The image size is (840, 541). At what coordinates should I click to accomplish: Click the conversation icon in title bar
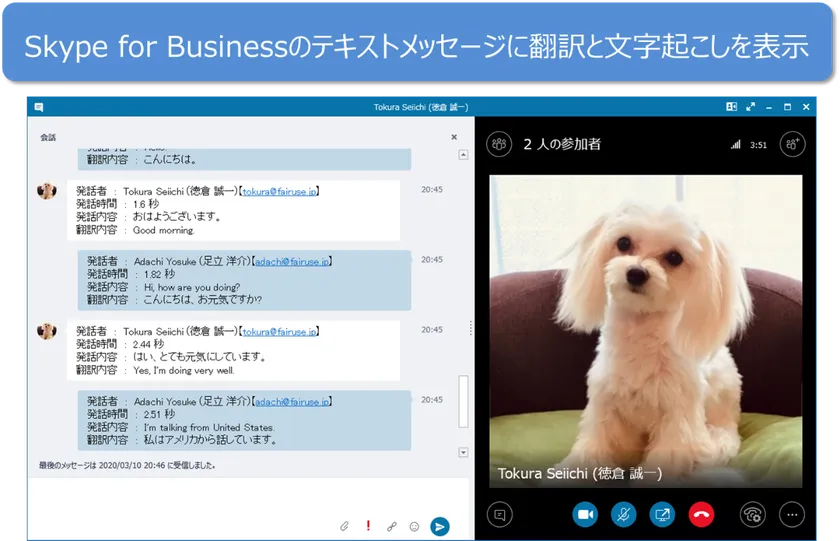point(39,107)
